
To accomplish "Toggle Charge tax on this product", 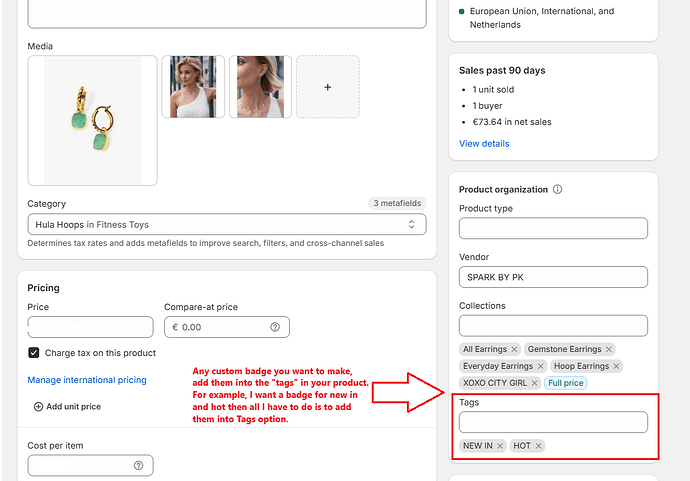I will coord(34,353).
